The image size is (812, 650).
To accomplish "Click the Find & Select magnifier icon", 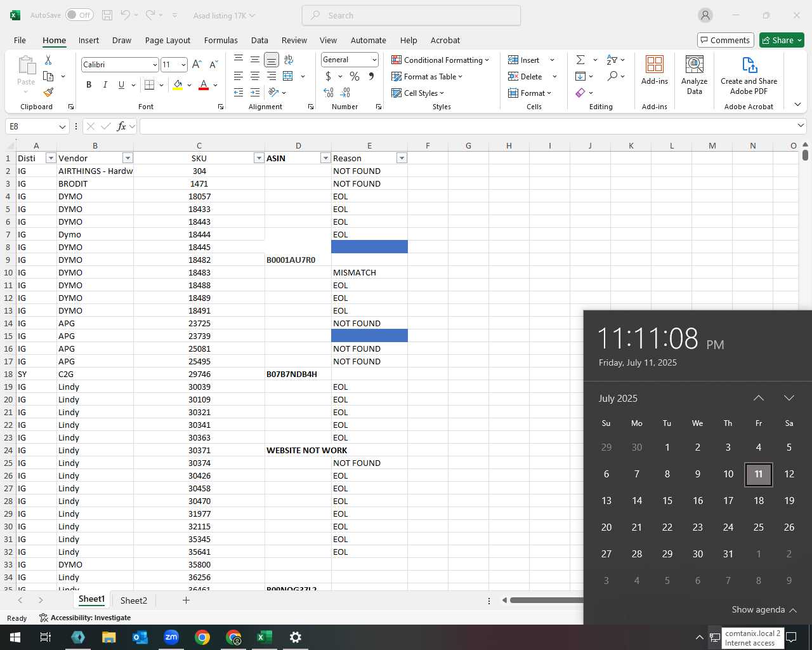I will tap(612, 76).
